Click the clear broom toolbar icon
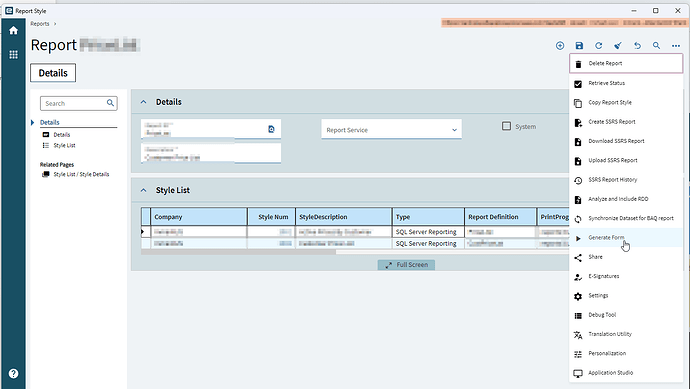The image size is (690, 389). [618, 45]
